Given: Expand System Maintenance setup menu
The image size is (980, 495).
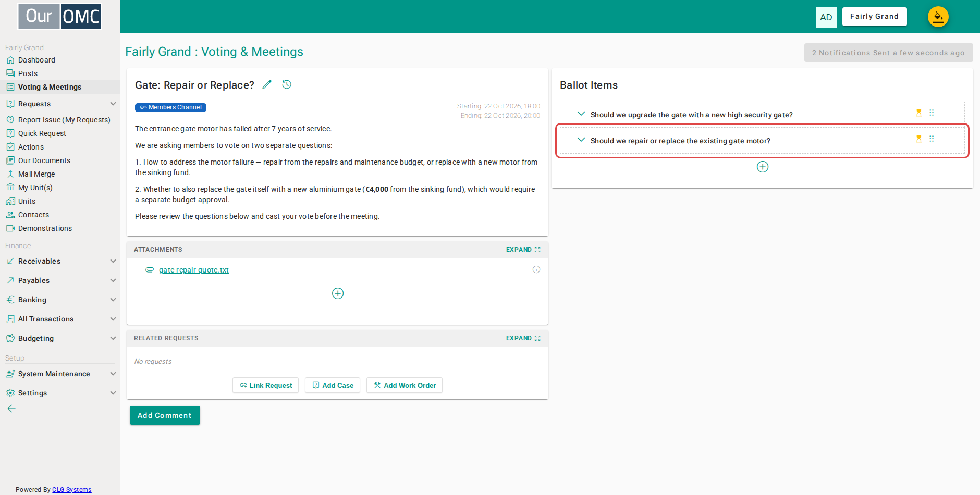Looking at the screenshot, I should 113,374.
